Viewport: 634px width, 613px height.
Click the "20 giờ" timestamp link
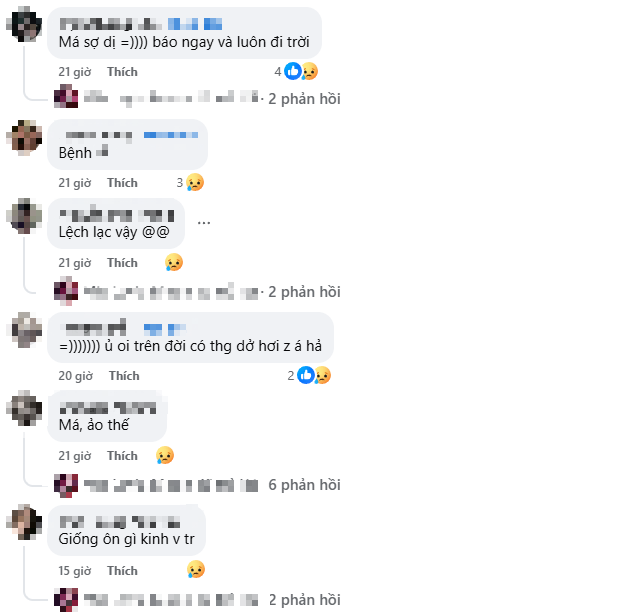click(x=76, y=376)
